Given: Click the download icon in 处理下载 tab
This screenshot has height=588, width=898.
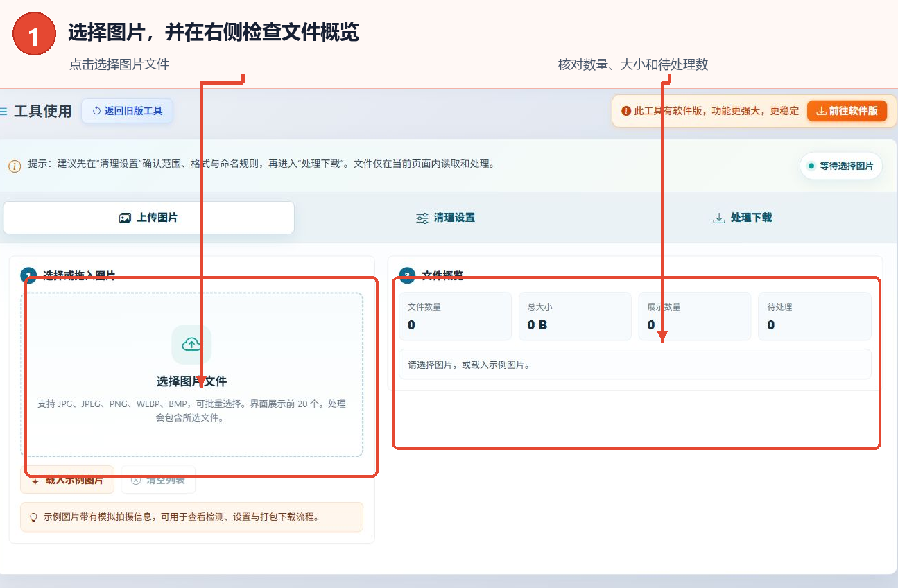Looking at the screenshot, I should (x=718, y=218).
